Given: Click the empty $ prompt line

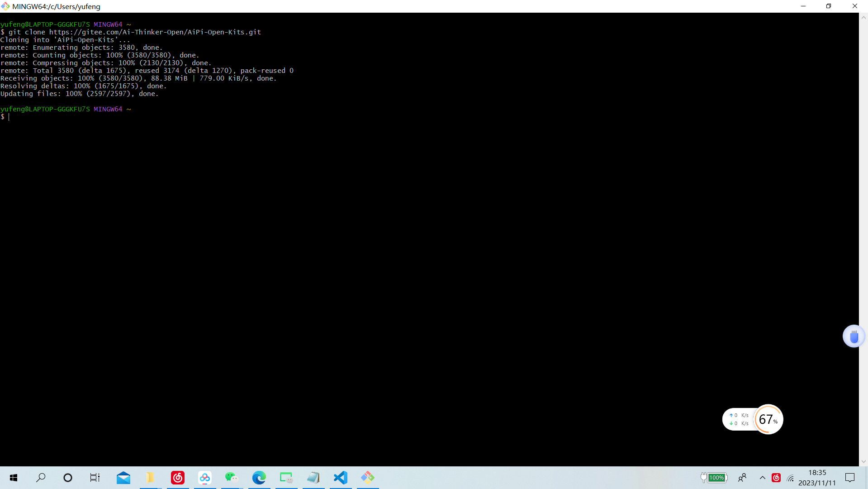Looking at the screenshot, I should (x=5, y=117).
